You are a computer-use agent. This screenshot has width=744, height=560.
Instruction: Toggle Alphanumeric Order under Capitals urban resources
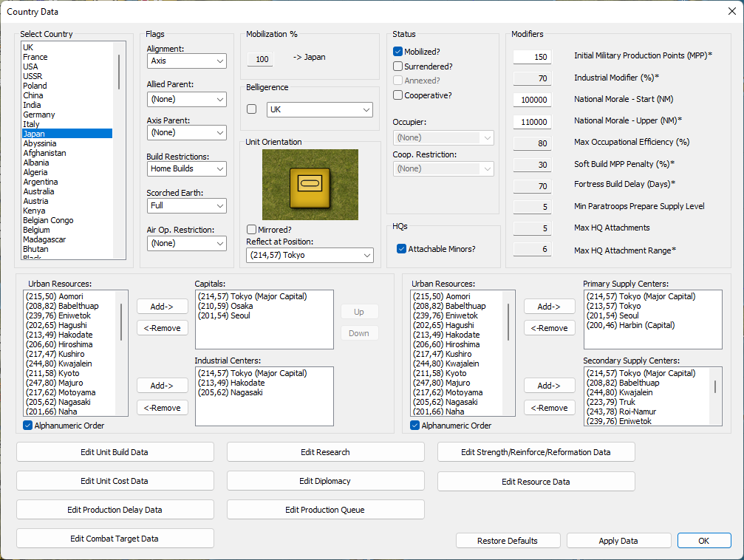pyautogui.click(x=27, y=426)
